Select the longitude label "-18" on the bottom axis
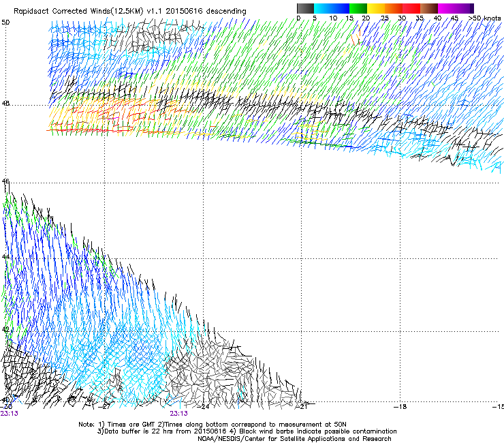The image size is (504, 443). (x=400, y=407)
